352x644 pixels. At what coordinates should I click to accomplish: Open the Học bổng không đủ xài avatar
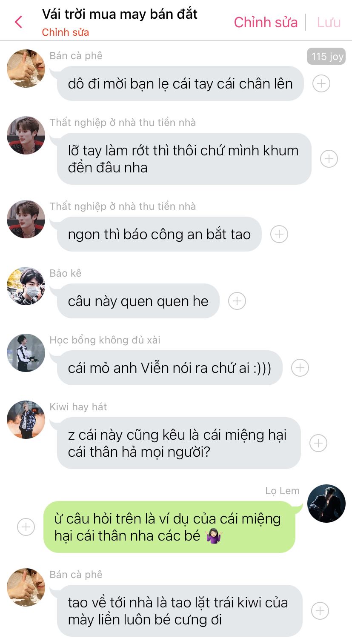coord(26,353)
